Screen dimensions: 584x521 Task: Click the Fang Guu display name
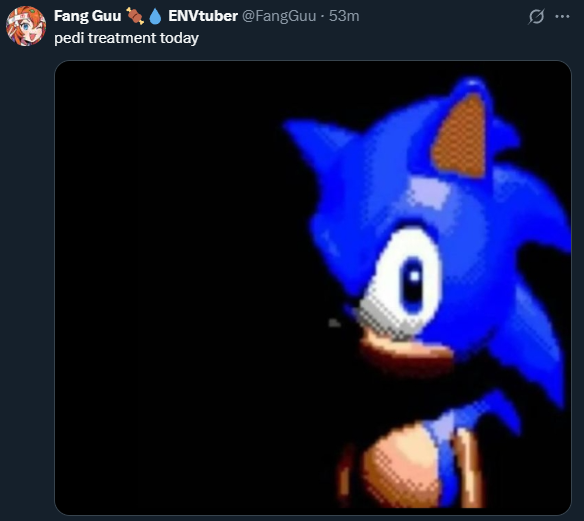click(x=88, y=16)
